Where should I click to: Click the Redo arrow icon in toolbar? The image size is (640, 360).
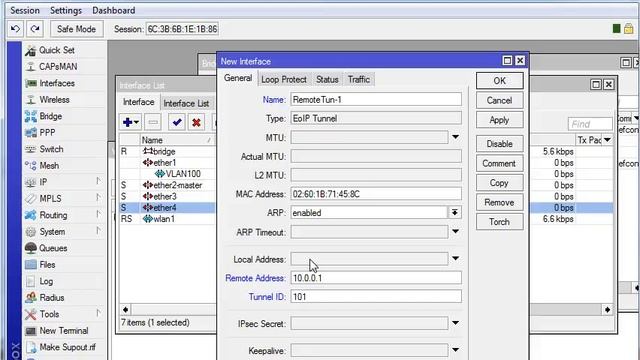35,29
